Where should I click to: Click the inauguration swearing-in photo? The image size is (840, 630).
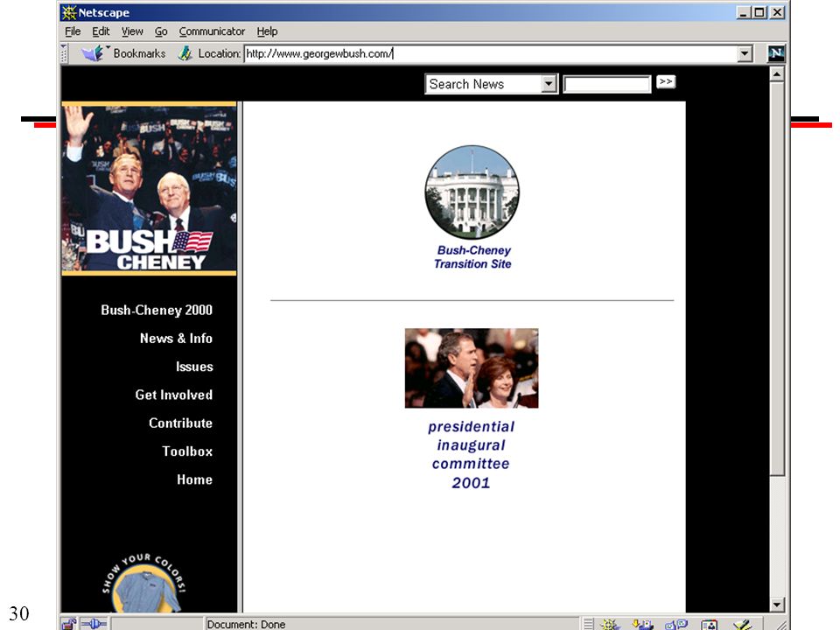coord(472,368)
